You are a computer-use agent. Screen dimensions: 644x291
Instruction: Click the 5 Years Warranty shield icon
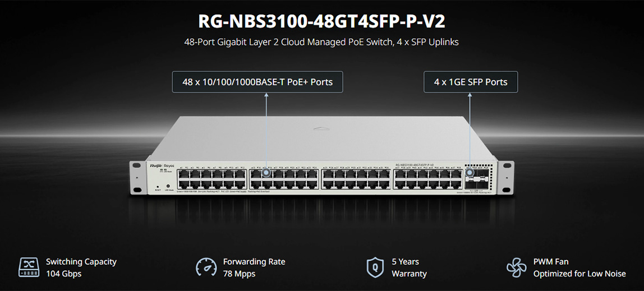(375, 267)
